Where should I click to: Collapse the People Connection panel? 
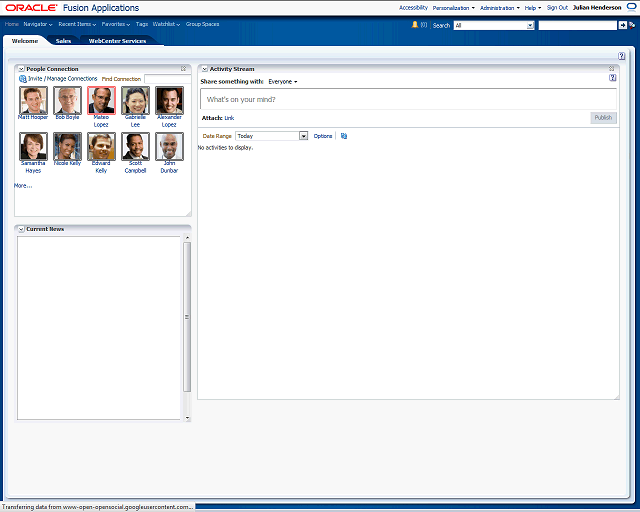coord(21,69)
